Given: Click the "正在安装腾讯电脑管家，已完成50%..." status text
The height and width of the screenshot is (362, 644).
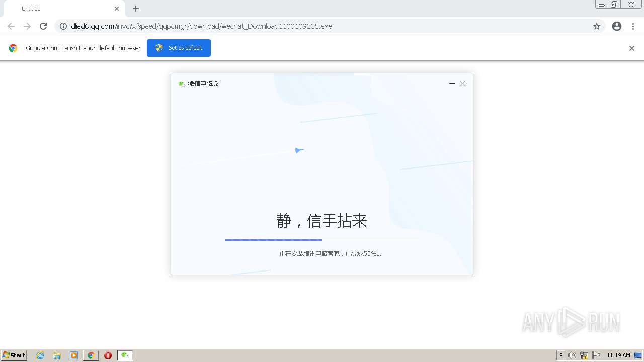Looking at the screenshot, I should click(x=330, y=254).
